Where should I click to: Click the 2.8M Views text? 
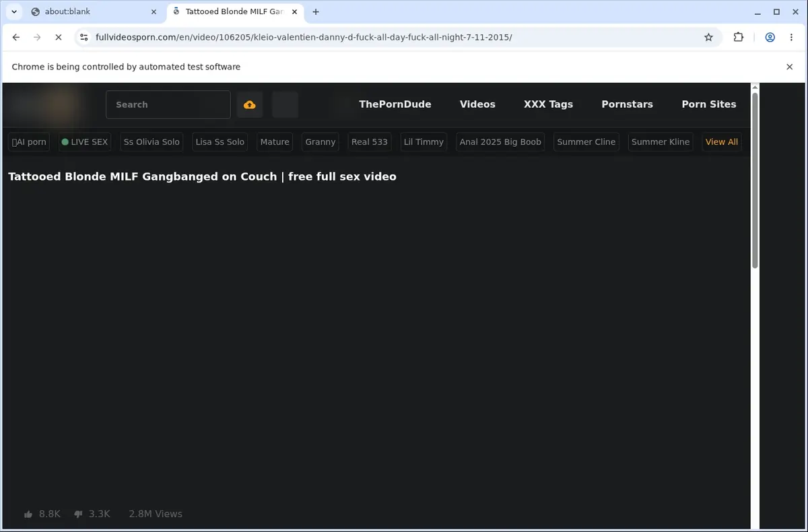(x=156, y=514)
